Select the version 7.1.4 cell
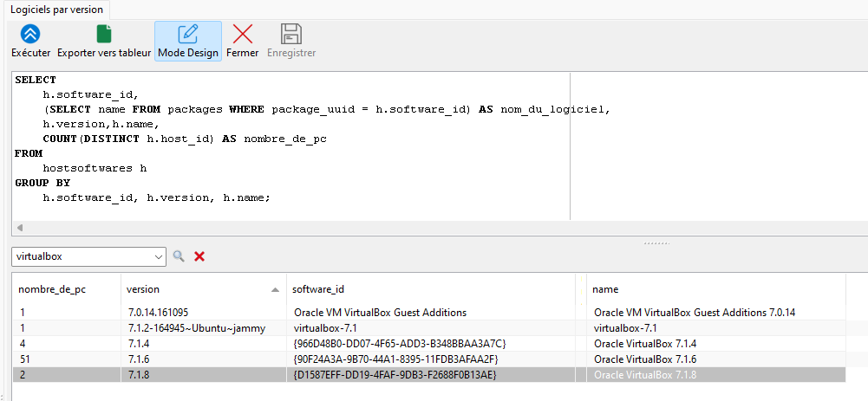Image resolution: width=868 pixels, height=401 pixels. 203,344
